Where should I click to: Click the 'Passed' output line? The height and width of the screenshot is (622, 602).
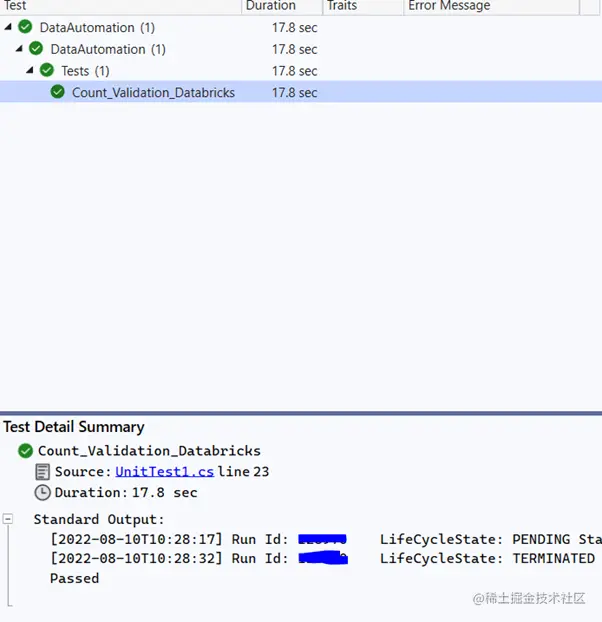click(x=75, y=578)
